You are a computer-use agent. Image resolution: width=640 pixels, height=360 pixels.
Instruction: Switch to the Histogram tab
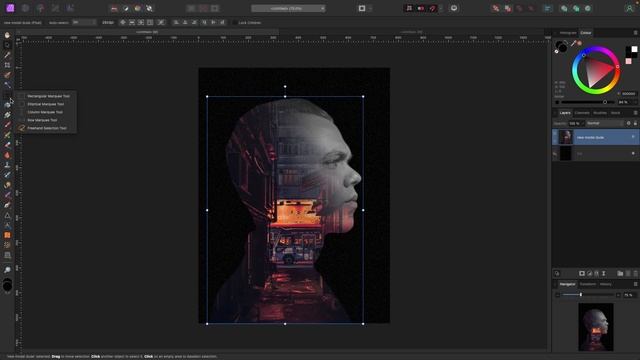pyautogui.click(x=568, y=33)
